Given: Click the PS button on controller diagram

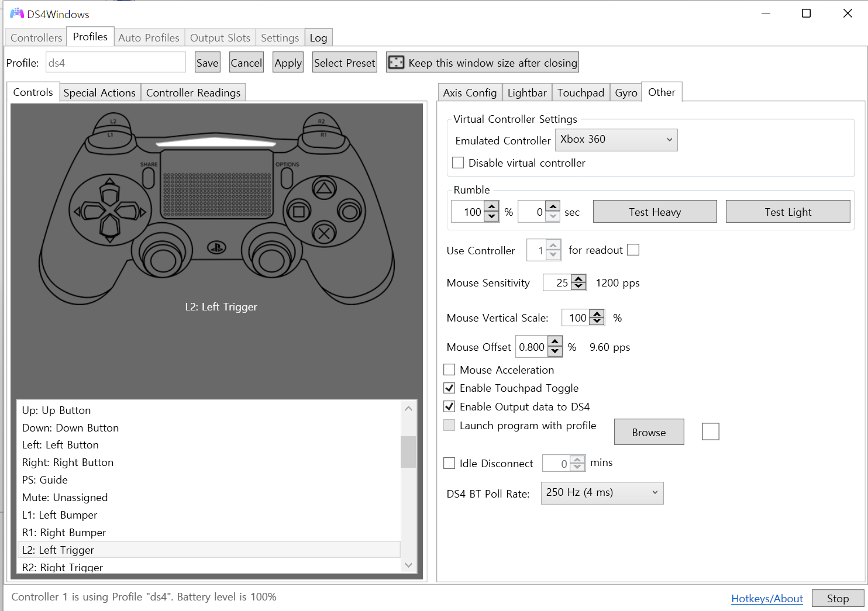Looking at the screenshot, I should pyautogui.click(x=217, y=248).
